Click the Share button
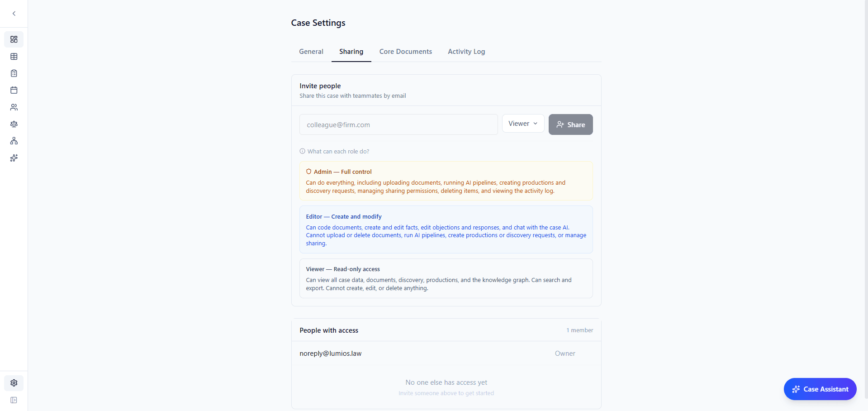 click(570, 124)
